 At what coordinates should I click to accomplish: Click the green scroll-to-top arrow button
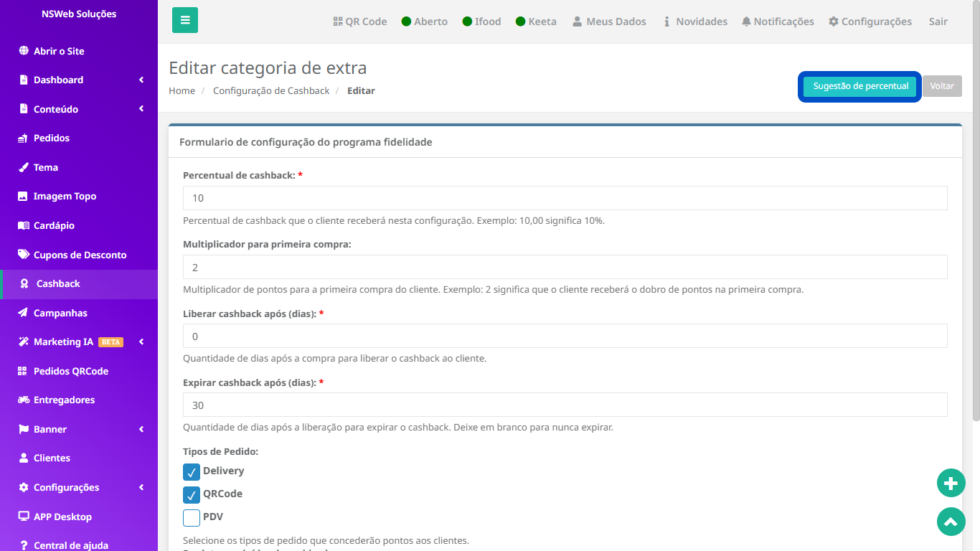click(x=951, y=522)
